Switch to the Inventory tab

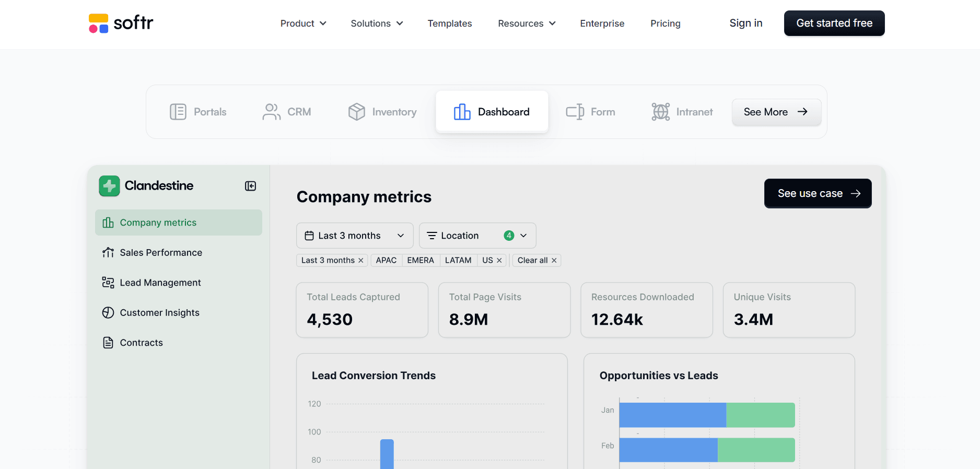(382, 112)
